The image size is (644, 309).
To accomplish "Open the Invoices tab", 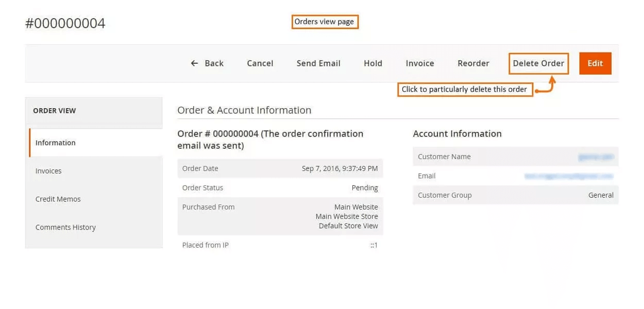I will point(48,171).
